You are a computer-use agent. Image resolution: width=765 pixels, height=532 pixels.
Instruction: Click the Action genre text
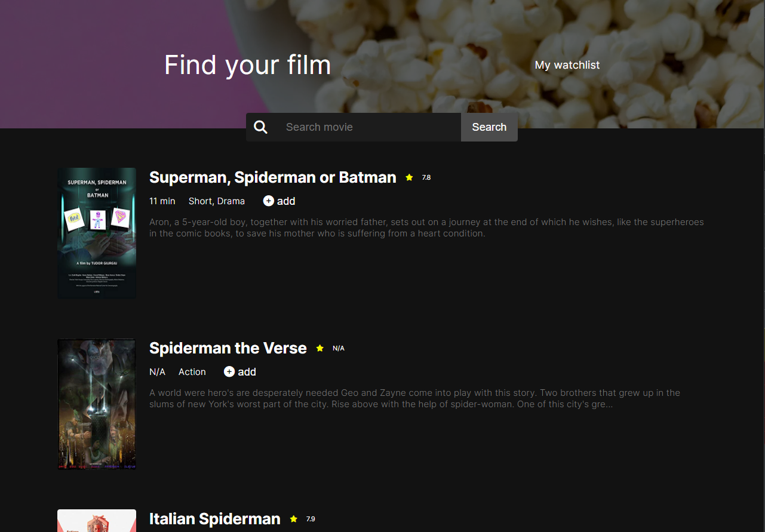click(x=192, y=372)
